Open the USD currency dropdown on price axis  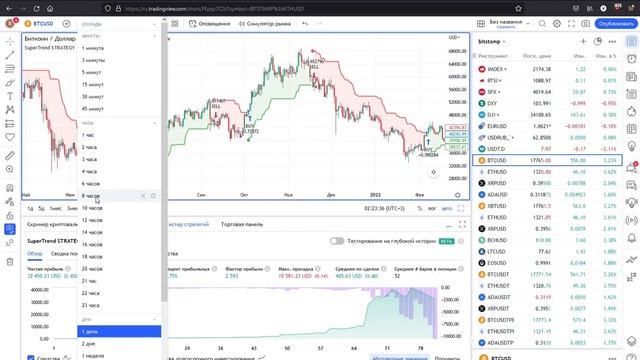tap(454, 38)
